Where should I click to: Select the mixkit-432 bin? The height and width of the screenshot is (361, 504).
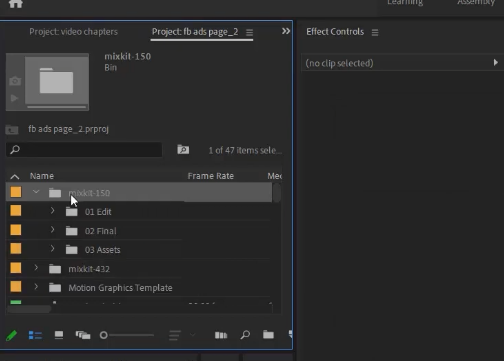pos(89,269)
